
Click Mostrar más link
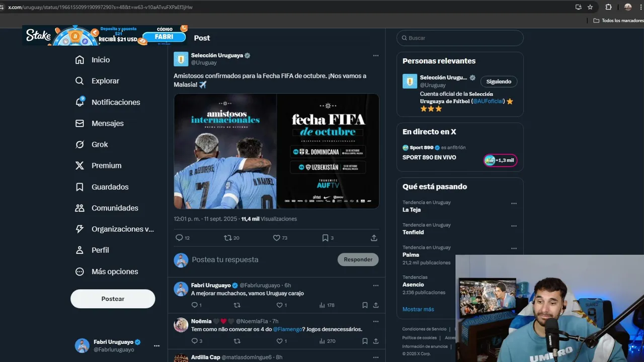[x=418, y=309]
